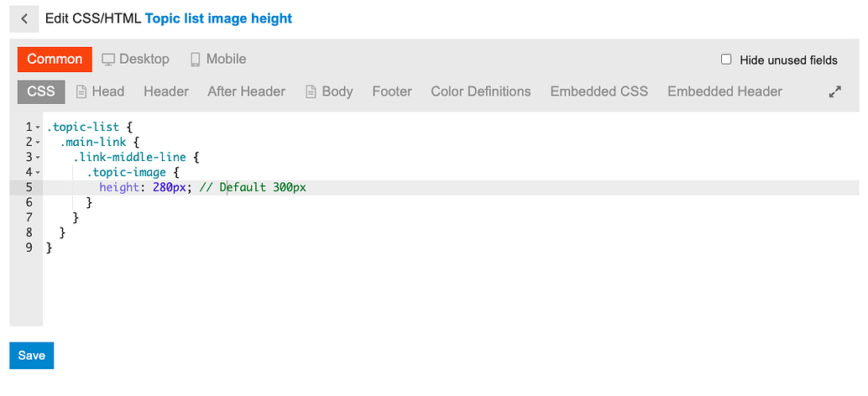Open the Head field tab
The width and height of the screenshot is (868, 396).
coord(100,92)
